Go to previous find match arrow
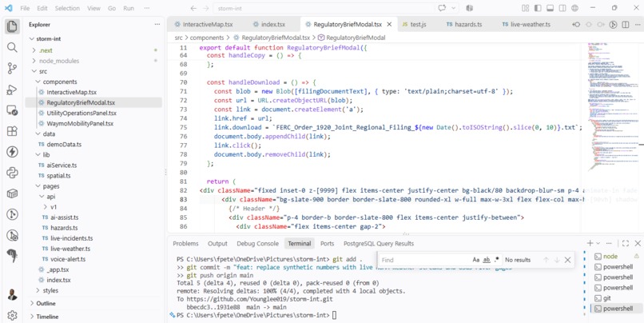Screen dimensions: 644x323 546,260
